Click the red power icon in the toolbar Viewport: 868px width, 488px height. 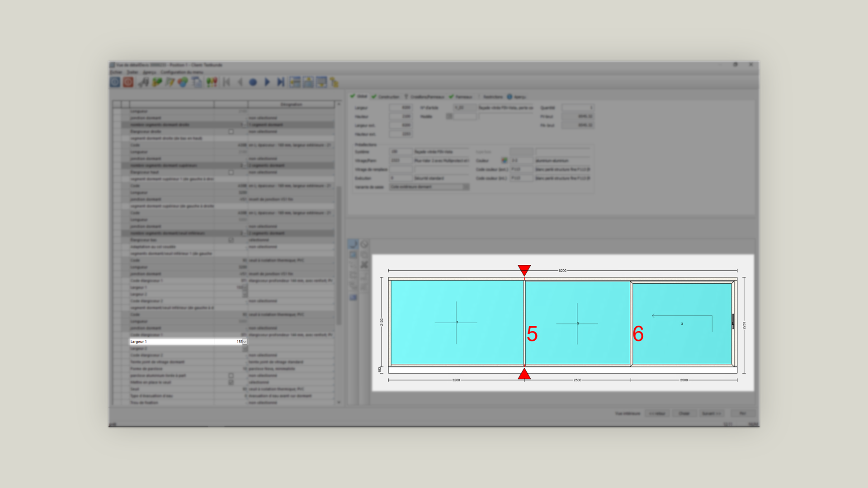click(x=128, y=82)
